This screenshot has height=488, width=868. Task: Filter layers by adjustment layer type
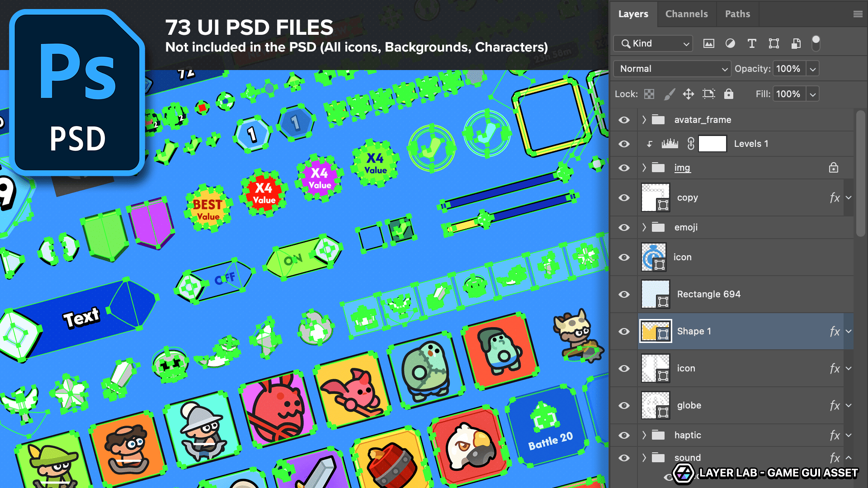[730, 43]
